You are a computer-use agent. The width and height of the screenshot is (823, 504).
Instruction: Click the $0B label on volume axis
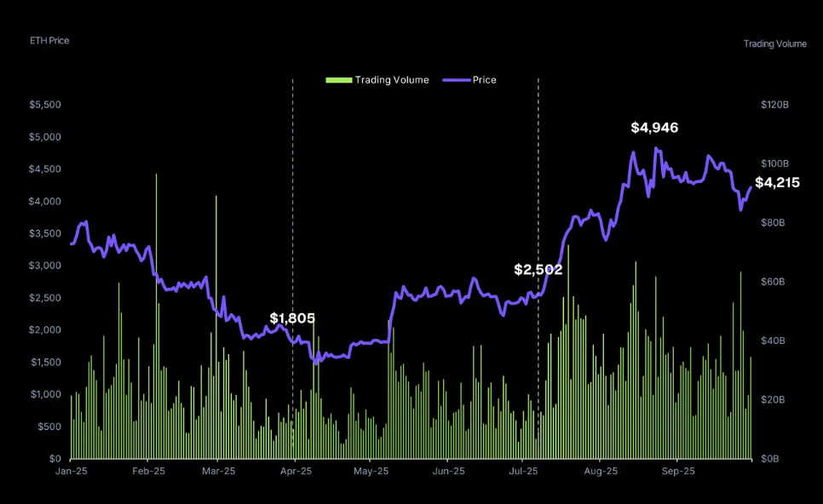(x=769, y=459)
